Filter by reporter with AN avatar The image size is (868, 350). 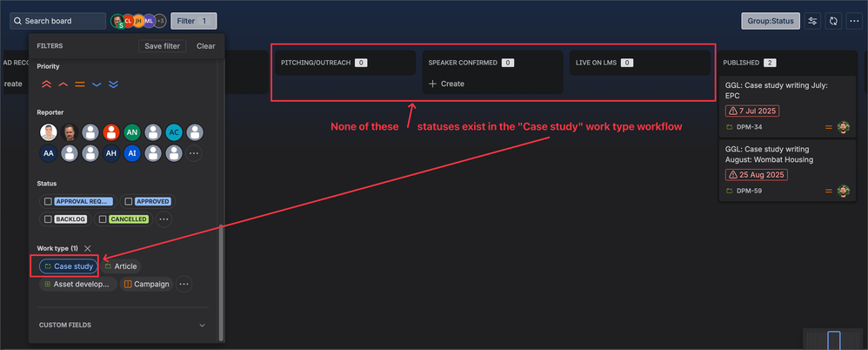tap(131, 132)
